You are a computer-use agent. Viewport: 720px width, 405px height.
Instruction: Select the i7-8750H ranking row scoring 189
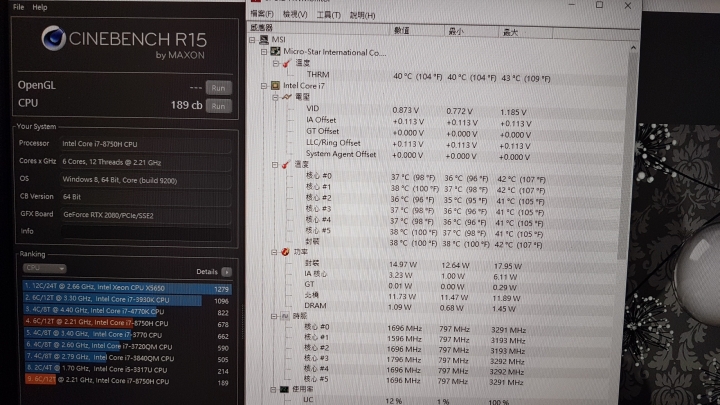tap(127, 381)
